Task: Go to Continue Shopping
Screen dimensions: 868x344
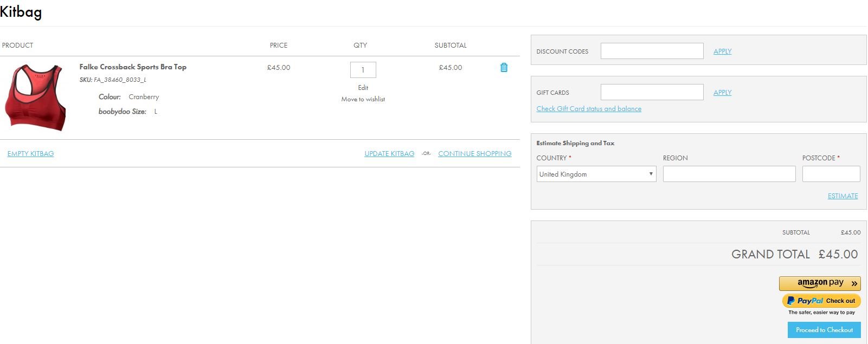Action: tap(474, 154)
